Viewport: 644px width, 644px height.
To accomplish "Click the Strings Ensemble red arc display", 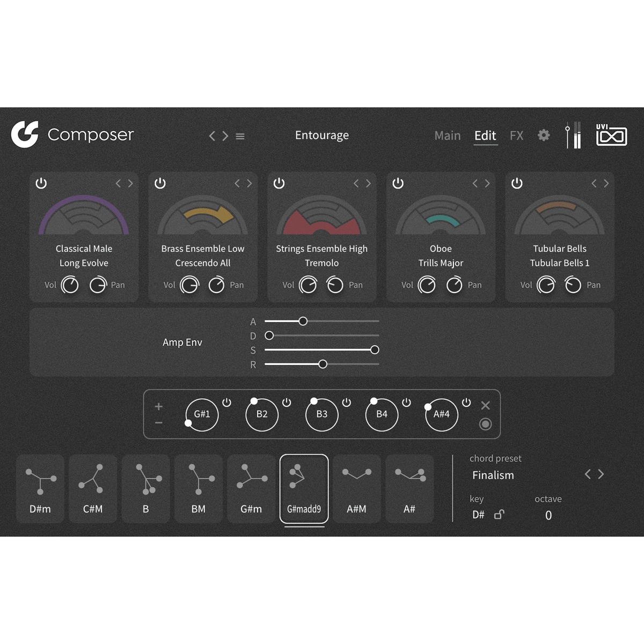I will click(322, 215).
